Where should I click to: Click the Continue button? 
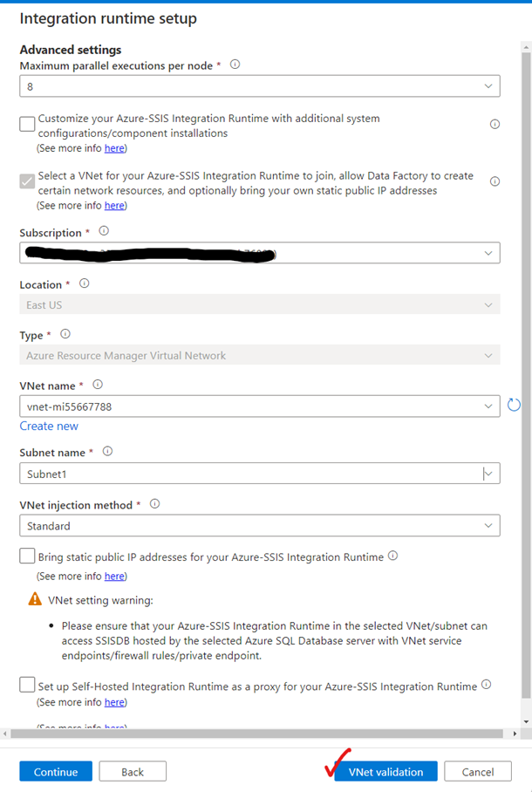[55, 771]
